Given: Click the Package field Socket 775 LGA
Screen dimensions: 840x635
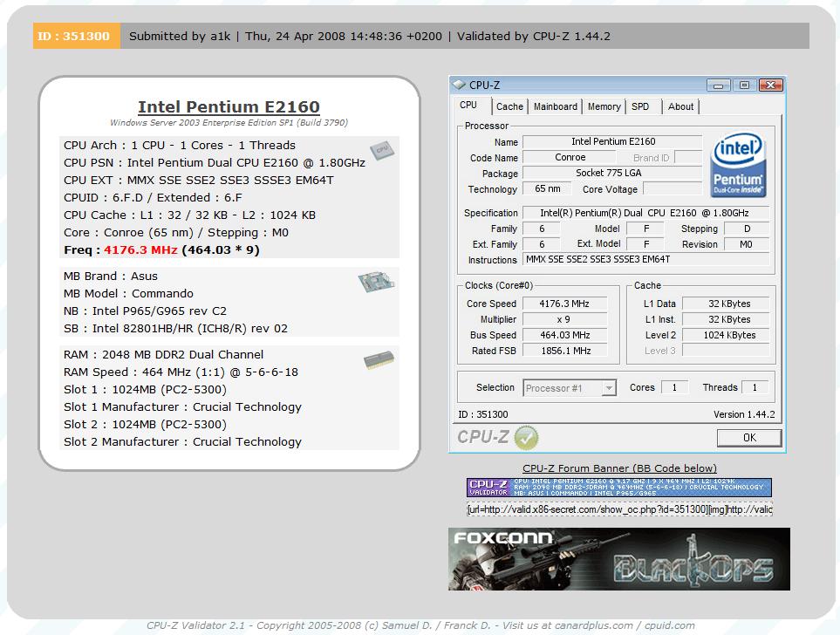Looking at the screenshot, I should click(611, 173).
